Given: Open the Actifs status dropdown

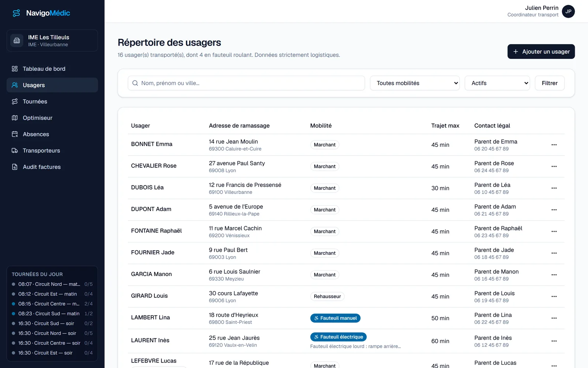Looking at the screenshot, I should point(497,83).
